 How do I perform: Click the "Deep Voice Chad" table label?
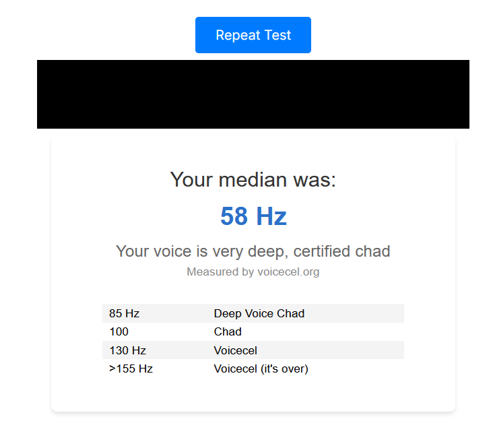pyautogui.click(x=259, y=313)
